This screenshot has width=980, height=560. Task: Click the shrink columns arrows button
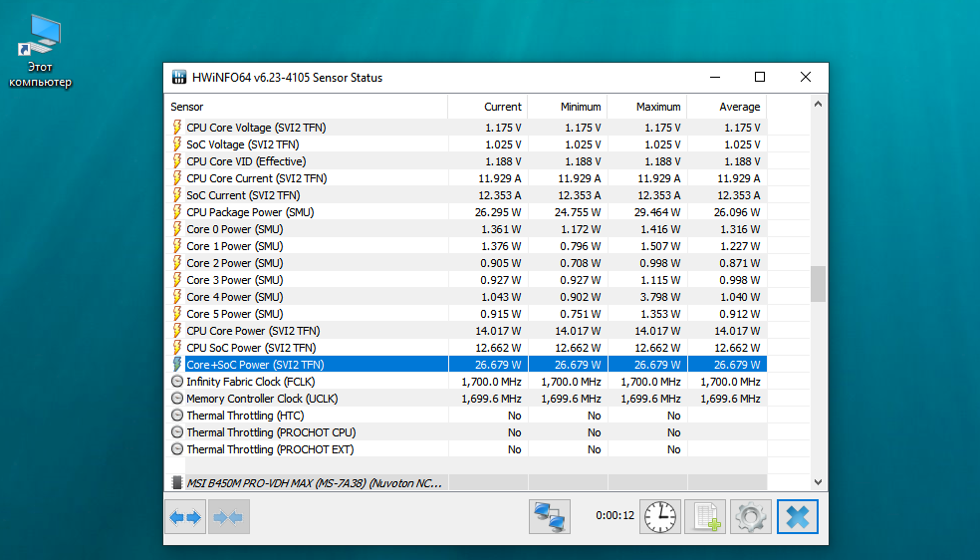[229, 517]
